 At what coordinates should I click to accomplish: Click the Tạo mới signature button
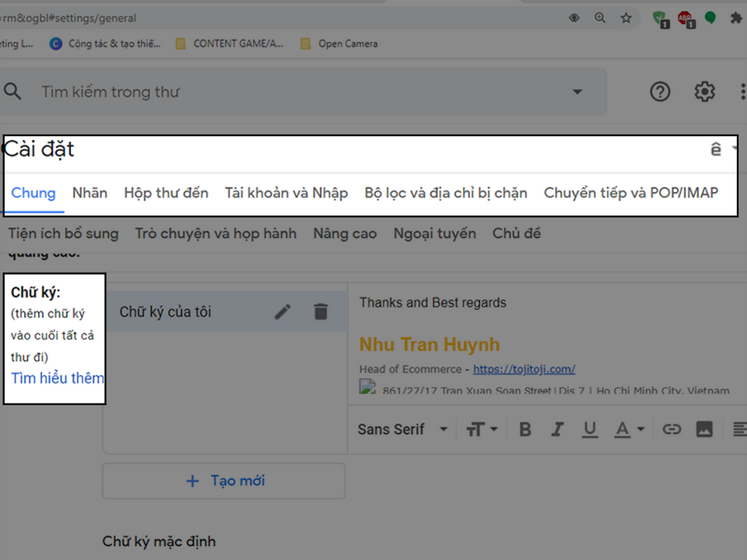tap(223, 481)
